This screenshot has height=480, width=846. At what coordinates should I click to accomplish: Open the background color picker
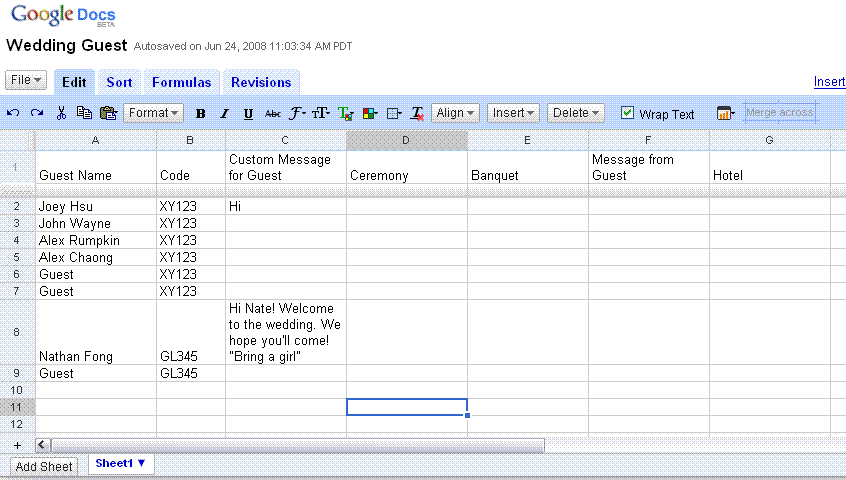(x=370, y=114)
